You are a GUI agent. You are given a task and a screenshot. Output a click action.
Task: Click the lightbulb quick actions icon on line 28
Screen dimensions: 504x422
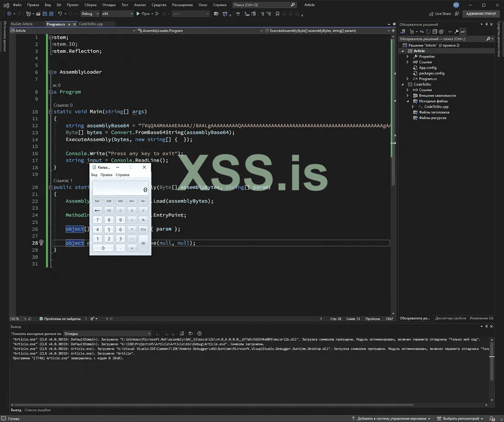tap(41, 243)
